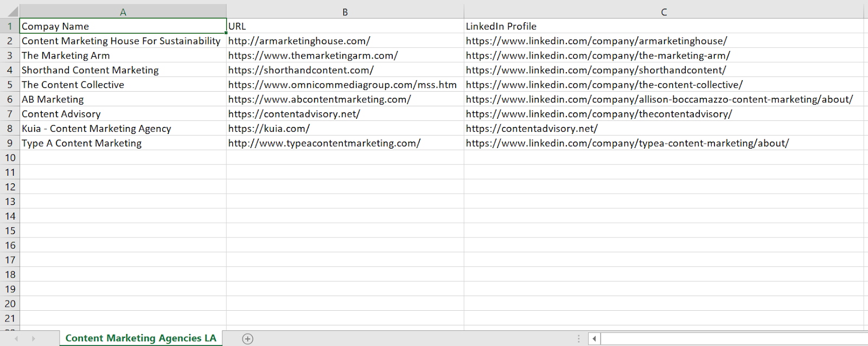
Task: Select LinkedIn the-content-collective profile cell
Action: click(x=663, y=85)
